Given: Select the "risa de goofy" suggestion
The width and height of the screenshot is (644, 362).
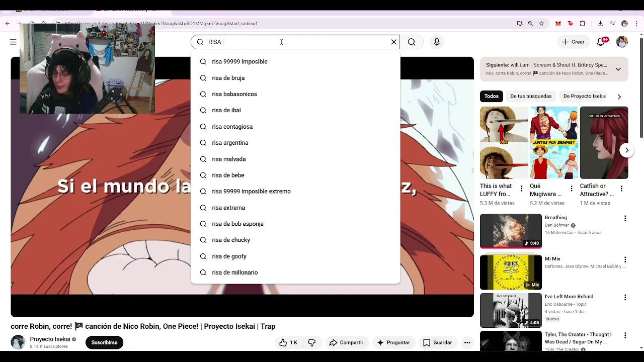Looking at the screenshot, I should [x=295, y=256].
